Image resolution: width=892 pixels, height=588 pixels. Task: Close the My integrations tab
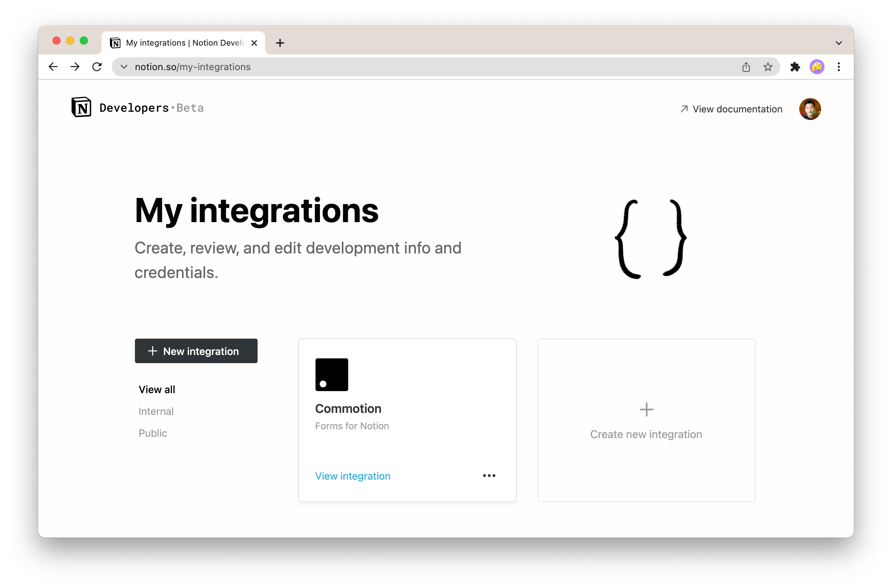click(x=254, y=43)
